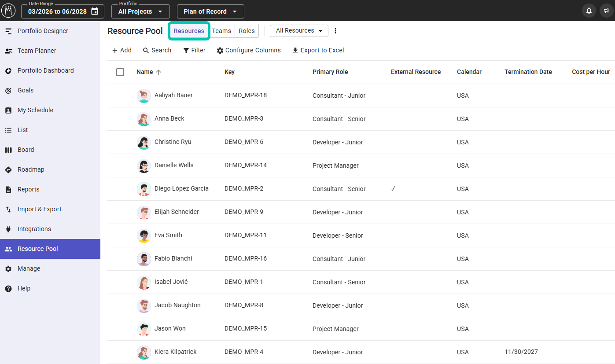615x364 pixels.
Task: Open the All Resources filter dropdown
Action: [x=299, y=31]
